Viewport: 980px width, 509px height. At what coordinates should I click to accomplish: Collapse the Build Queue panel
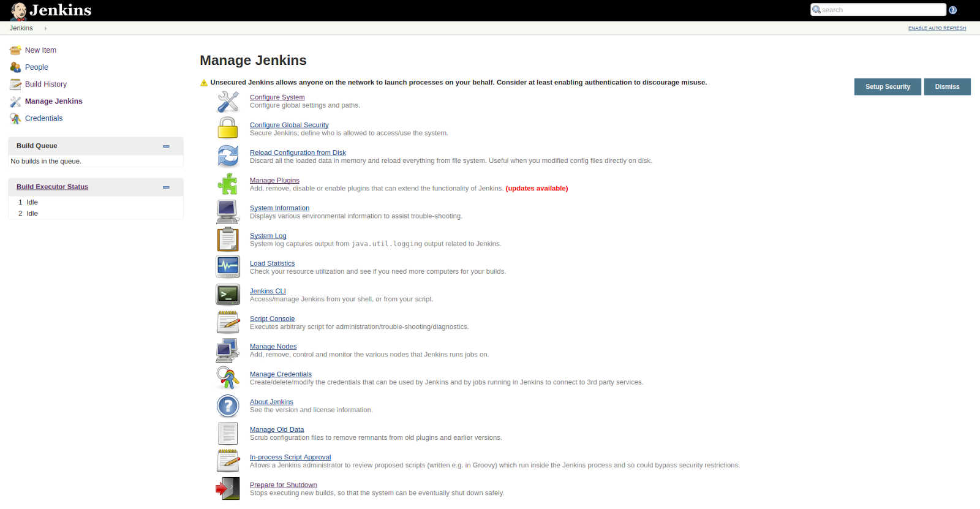166,146
